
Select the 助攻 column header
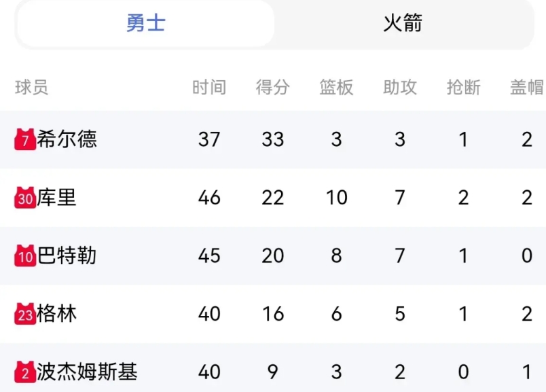point(400,87)
